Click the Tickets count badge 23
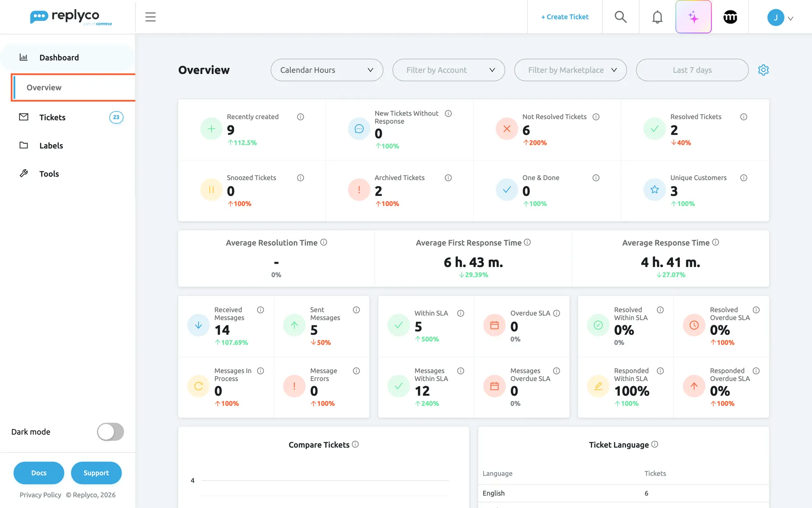 pyautogui.click(x=116, y=117)
